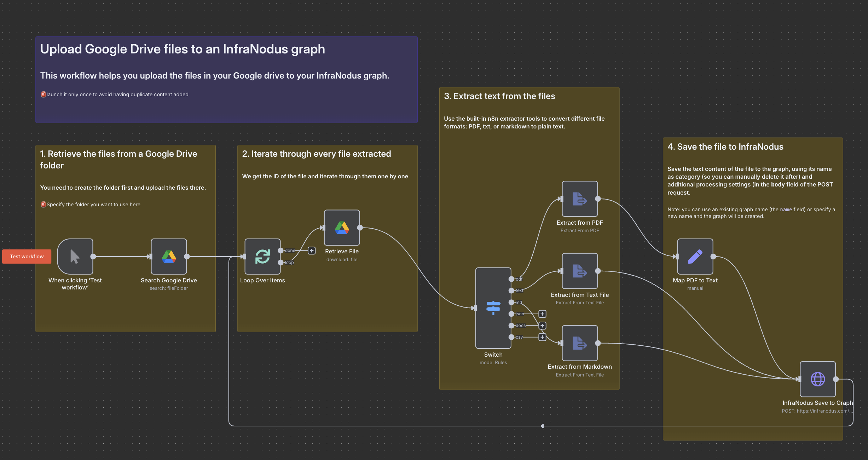Open the InfraNodus Save to Graph node

(x=818, y=379)
